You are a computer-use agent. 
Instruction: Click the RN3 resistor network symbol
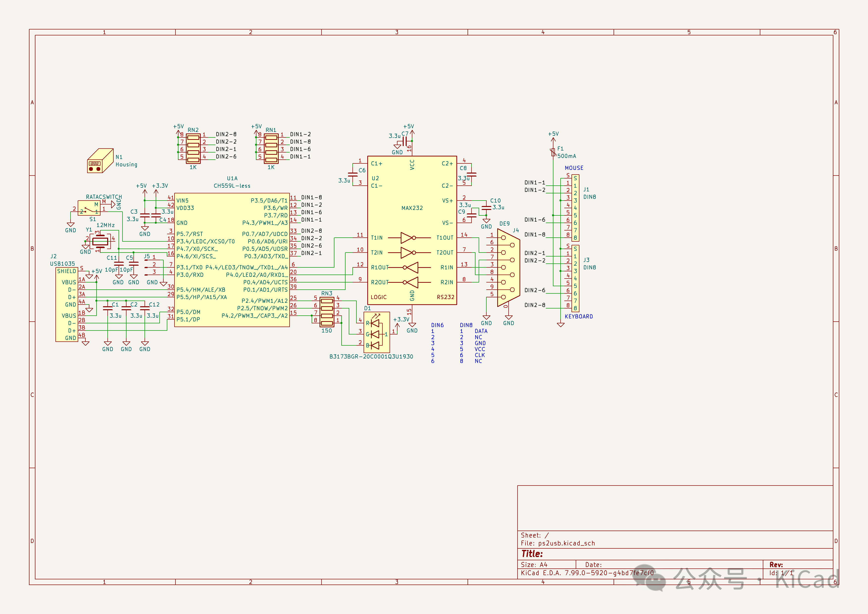(327, 312)
